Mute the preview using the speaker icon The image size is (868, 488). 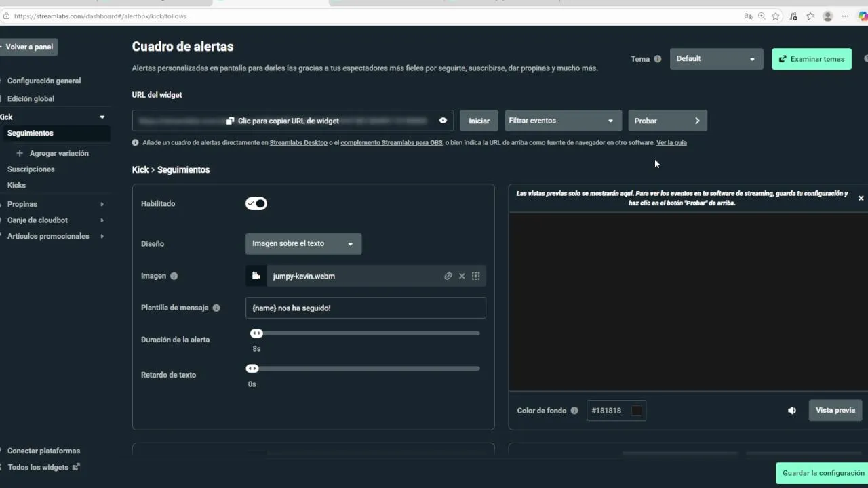[792, 411]
